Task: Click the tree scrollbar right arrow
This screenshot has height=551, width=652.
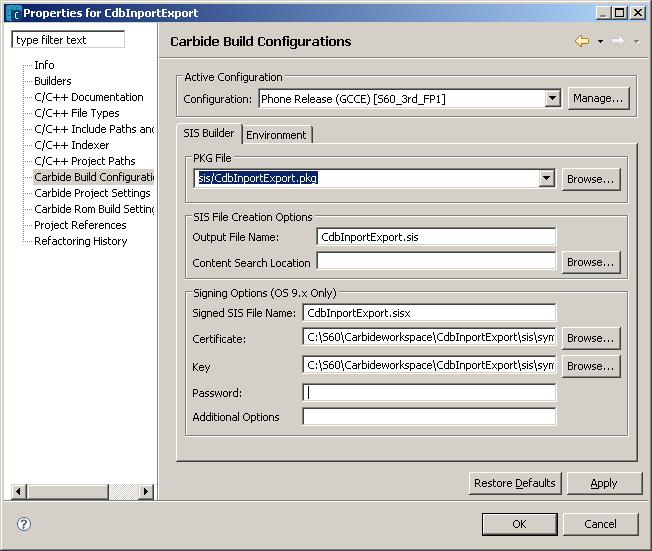Action: pyautogui.click(x=146, y=492)
